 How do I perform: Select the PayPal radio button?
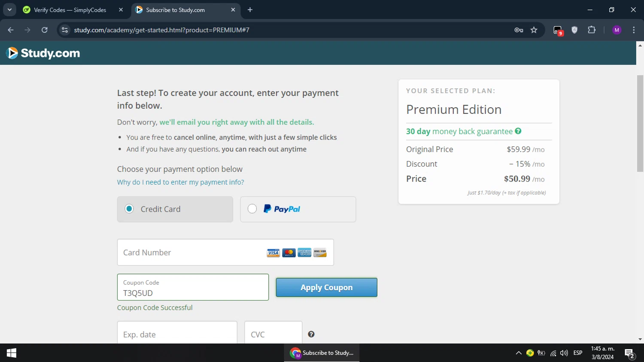click(252, 209)
